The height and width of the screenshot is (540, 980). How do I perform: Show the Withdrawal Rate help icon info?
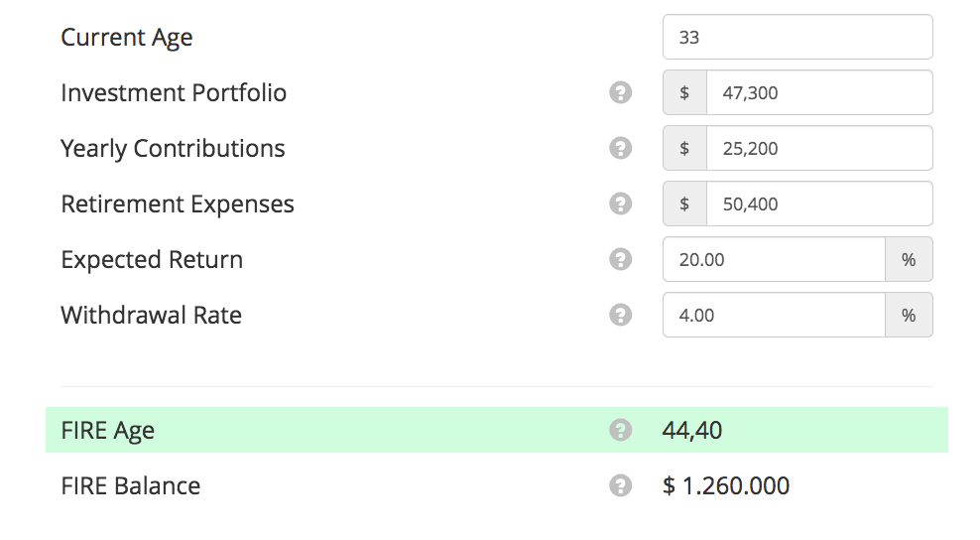620,316
